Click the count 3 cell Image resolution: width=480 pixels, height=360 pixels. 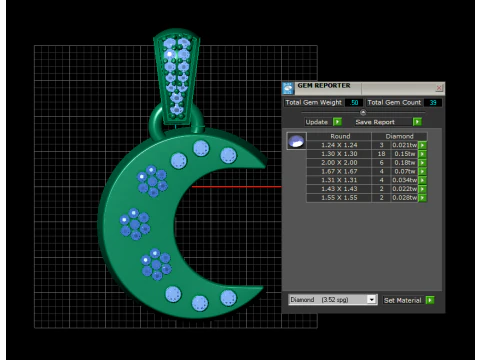pyautogui.click(x=381, y=145)
